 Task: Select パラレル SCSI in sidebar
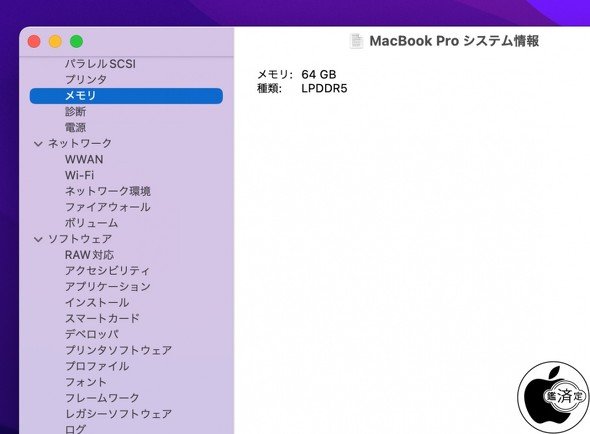tap(100, 64)
